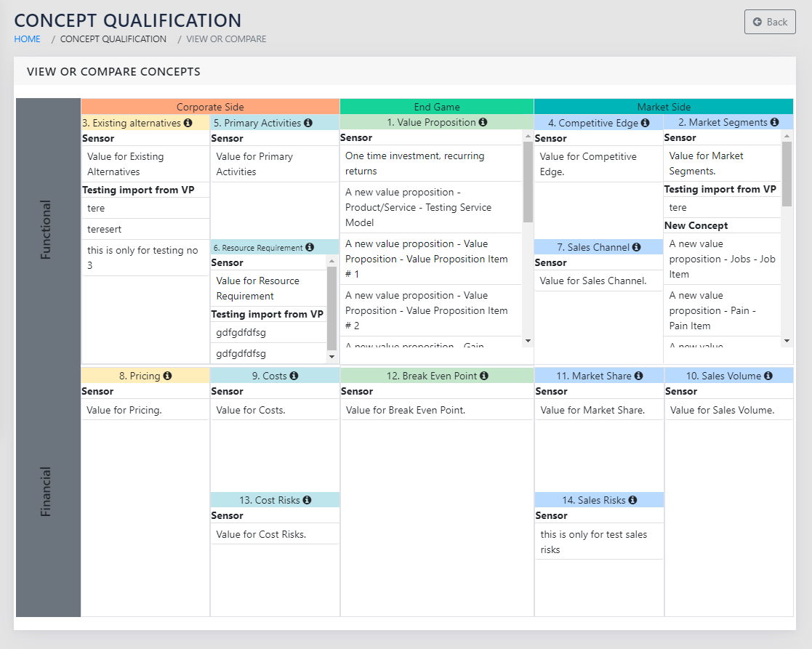Screen dimensions: 812x649
Task: Show Break Even Point info
Action: coord(484,376)
